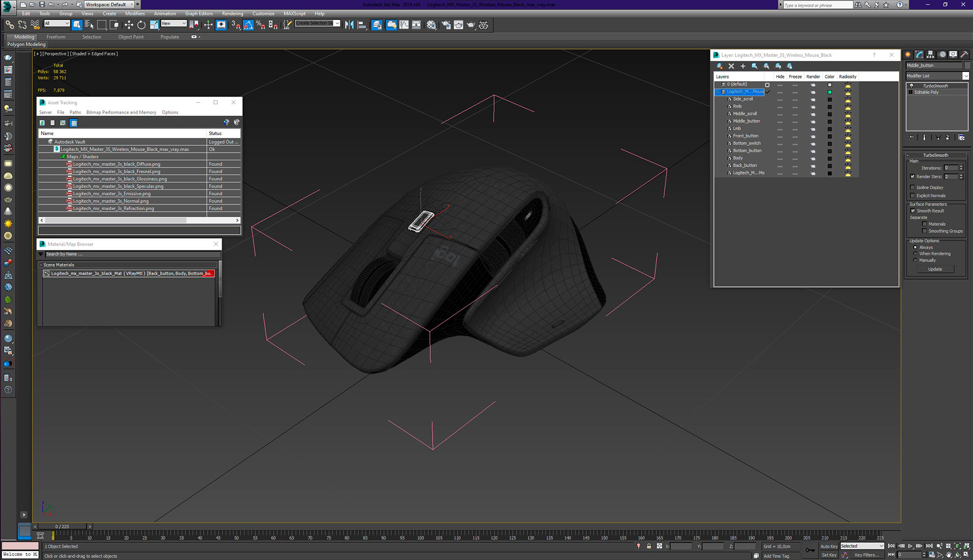The height and width of the screenshot is (560, 973).
Task: Click the Asset Tracking horizontal scrollbar
Action: 139,221
